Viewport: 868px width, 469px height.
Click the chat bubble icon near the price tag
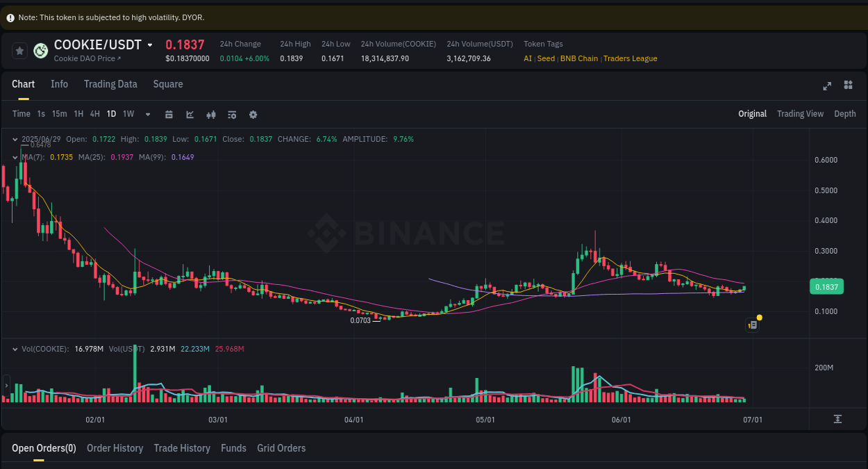click(752, 324)
